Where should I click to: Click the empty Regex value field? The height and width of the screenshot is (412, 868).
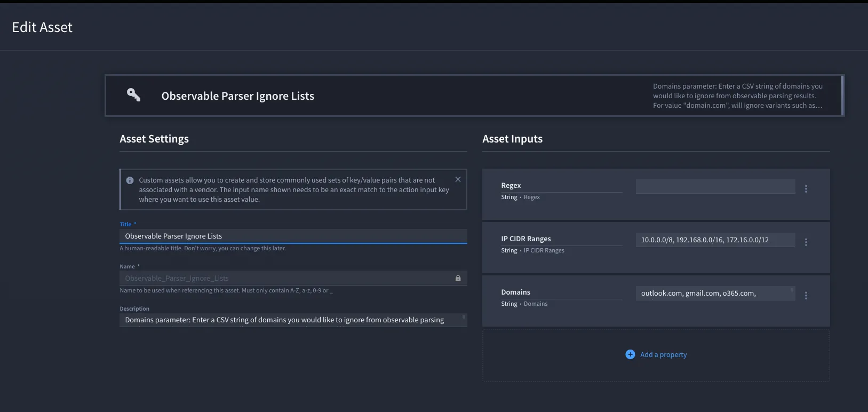[x=715, y=186]
